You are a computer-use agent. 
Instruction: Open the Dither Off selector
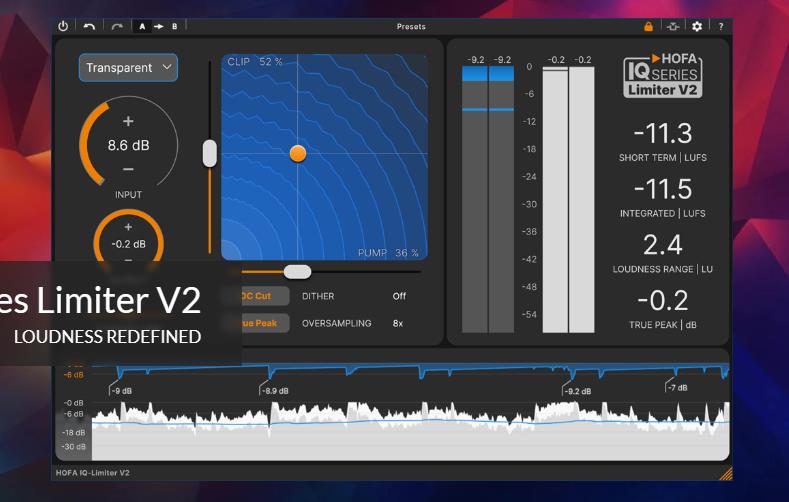(399, 296)
